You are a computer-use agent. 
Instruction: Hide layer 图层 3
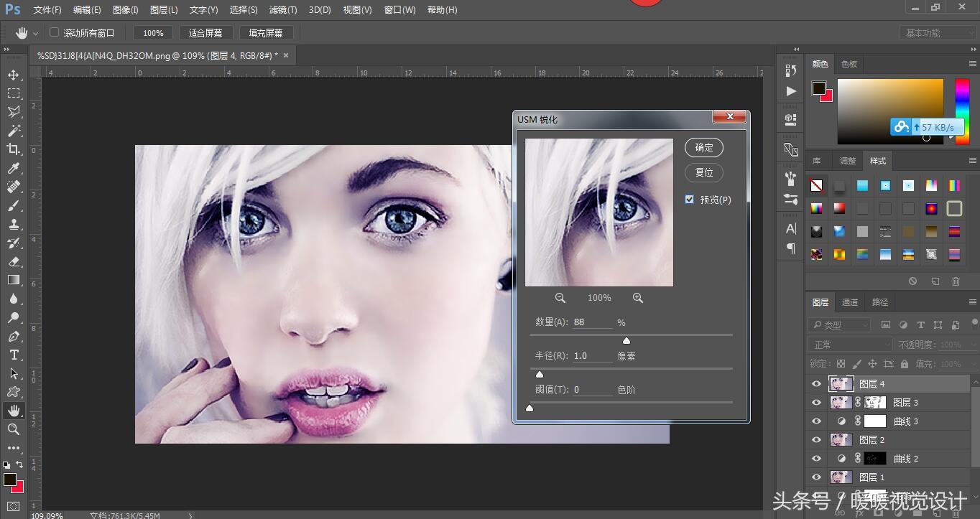tap(816, 403)
